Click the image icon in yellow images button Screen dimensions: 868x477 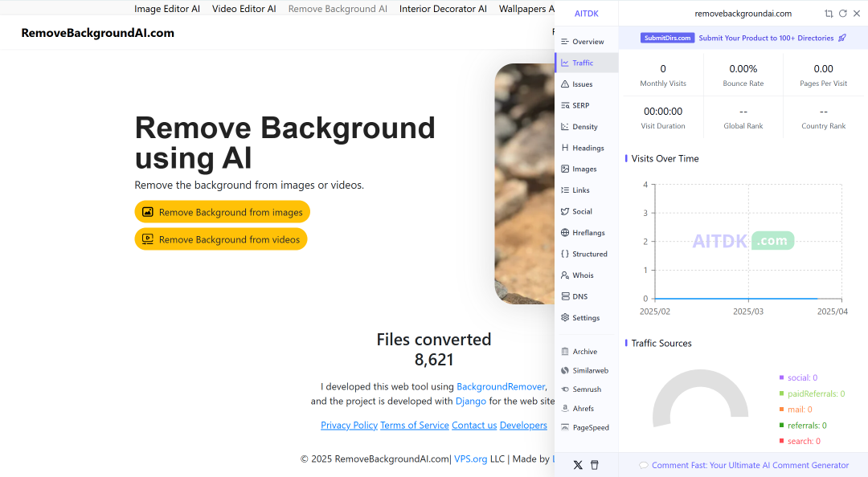pos(148,212)
